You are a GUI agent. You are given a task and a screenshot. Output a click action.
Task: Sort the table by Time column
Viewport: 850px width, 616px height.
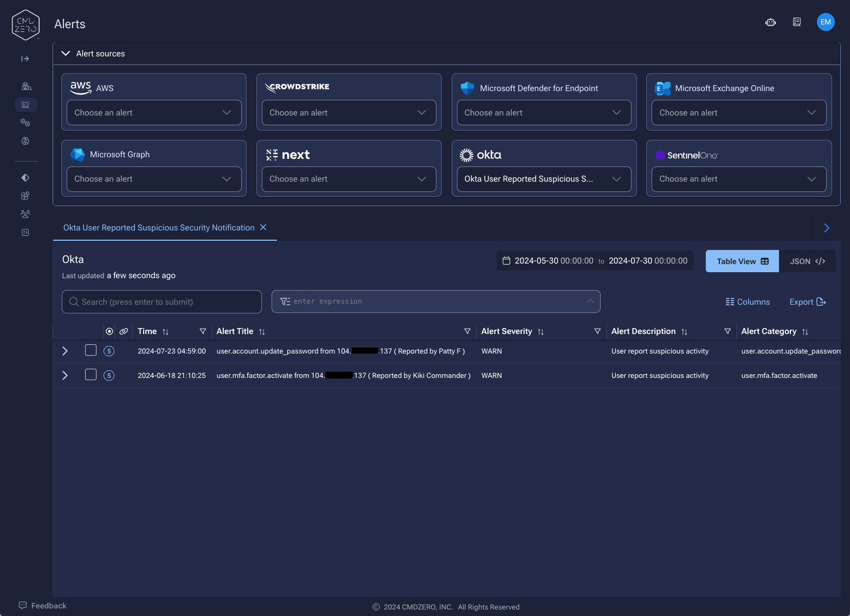[x=165, y=332]
